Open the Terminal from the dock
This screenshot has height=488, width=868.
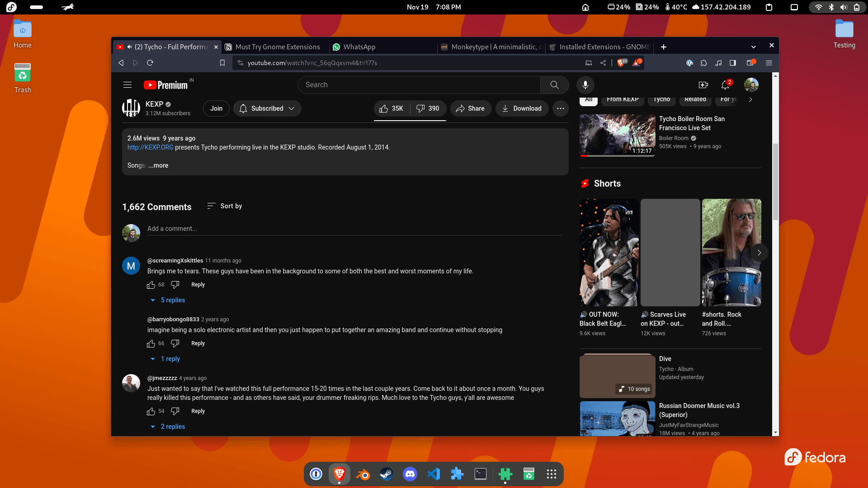(x=481, y=474)
